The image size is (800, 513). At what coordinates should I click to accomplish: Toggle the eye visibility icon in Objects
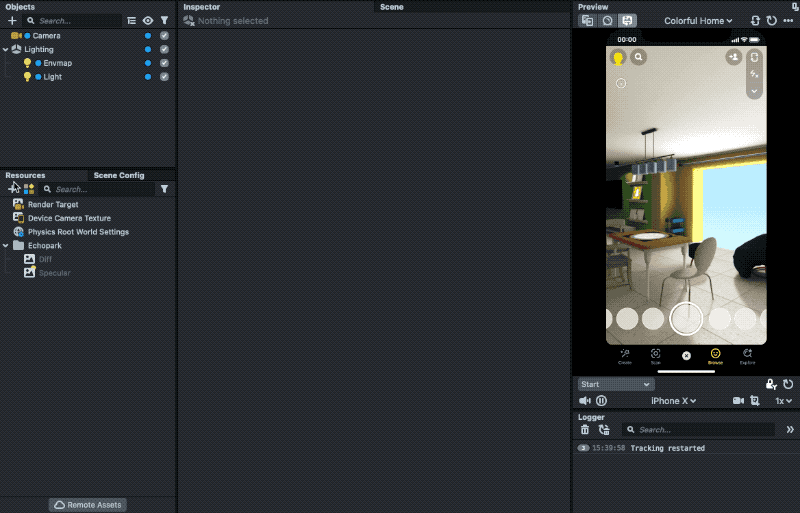(148, 20)
